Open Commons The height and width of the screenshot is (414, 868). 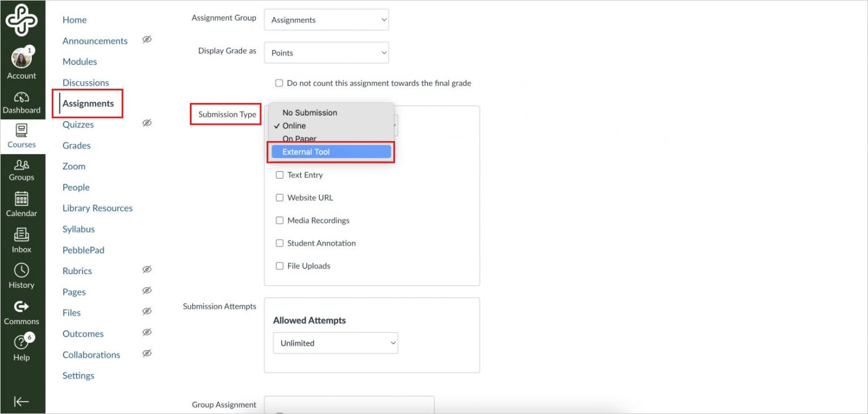point(22,312)
